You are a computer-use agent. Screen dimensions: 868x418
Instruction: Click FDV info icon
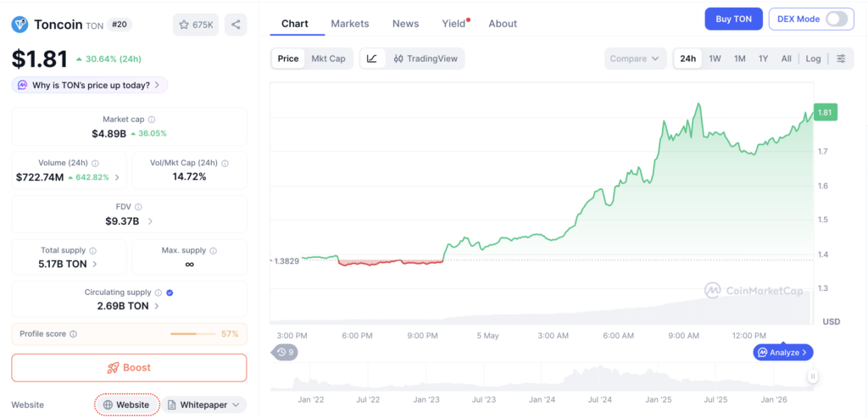[138, 207]
